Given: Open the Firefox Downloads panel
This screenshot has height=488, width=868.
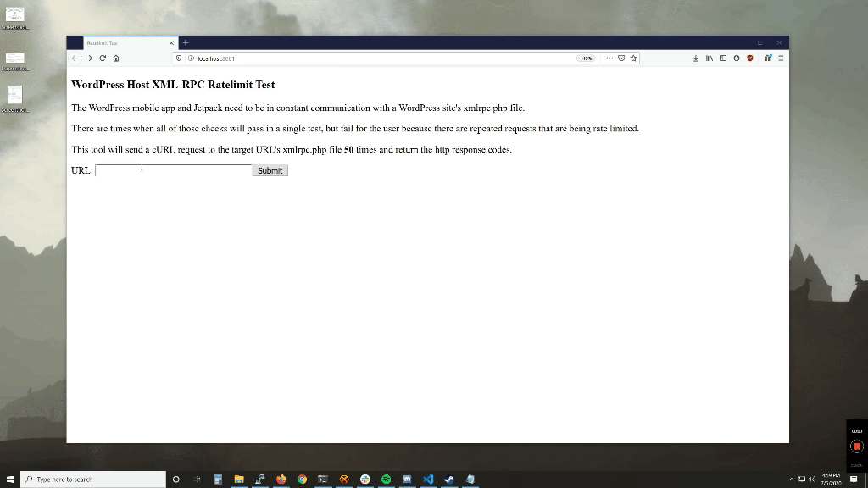Looking at the screenshot, I should [x=696, y=58].
